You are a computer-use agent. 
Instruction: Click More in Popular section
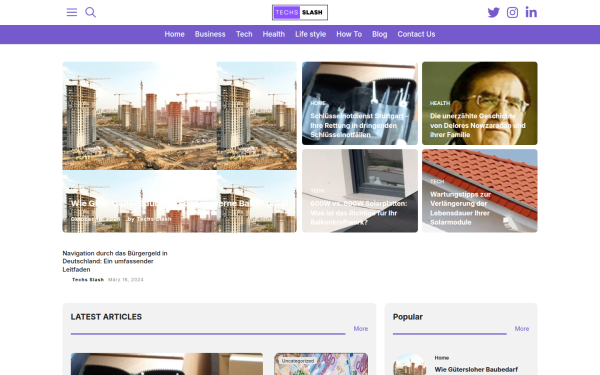522,329
